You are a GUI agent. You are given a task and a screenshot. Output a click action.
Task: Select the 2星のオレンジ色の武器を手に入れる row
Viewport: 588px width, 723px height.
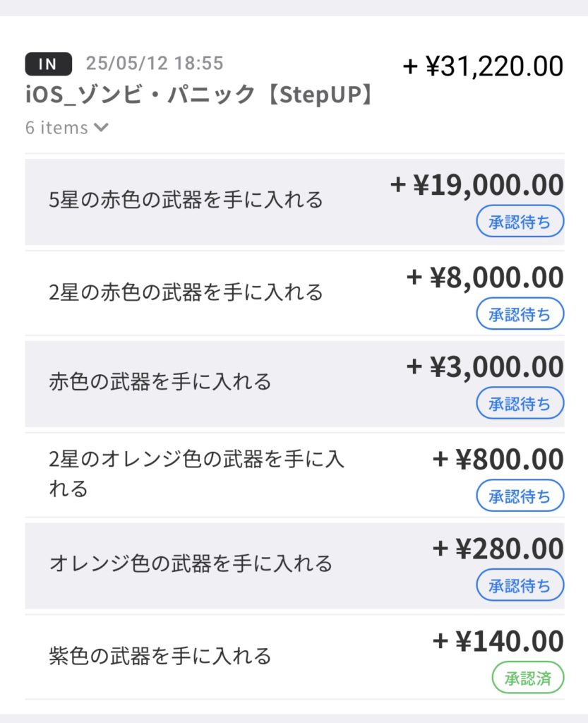[196, 474]
